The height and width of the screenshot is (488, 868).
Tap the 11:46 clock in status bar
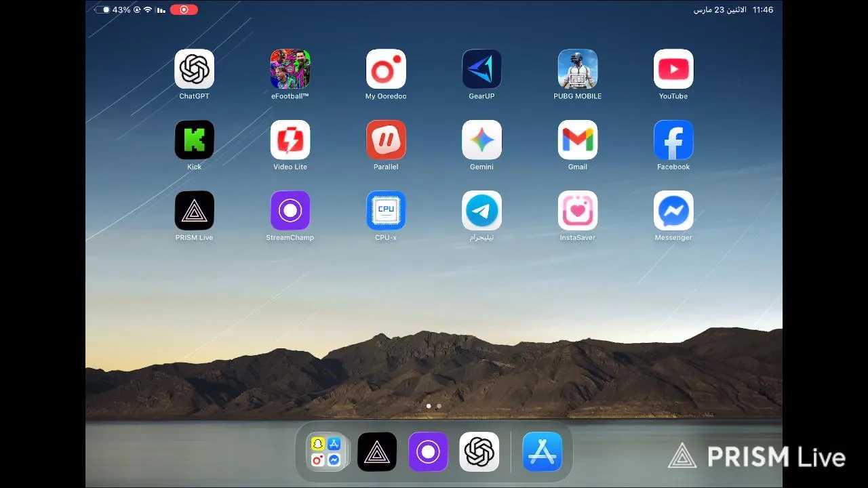click(x=763, y=9)
